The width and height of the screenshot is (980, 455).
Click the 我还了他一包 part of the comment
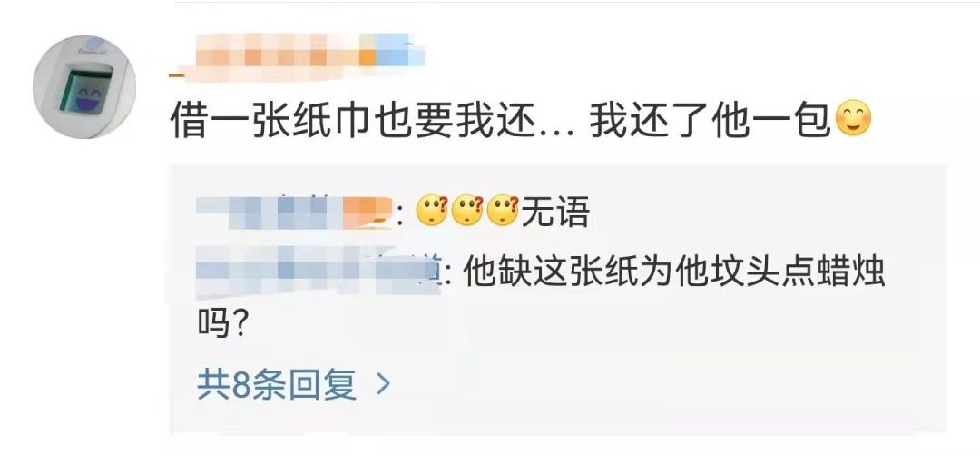tap(712, 120)
